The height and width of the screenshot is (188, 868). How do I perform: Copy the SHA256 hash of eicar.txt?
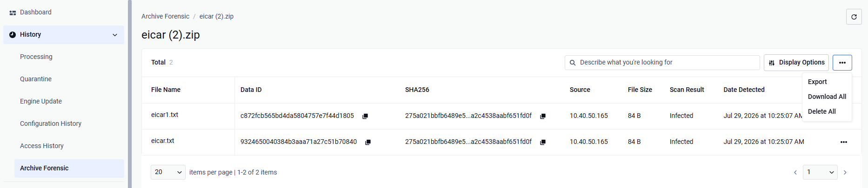pyautogui.click(x=543, y=142)
